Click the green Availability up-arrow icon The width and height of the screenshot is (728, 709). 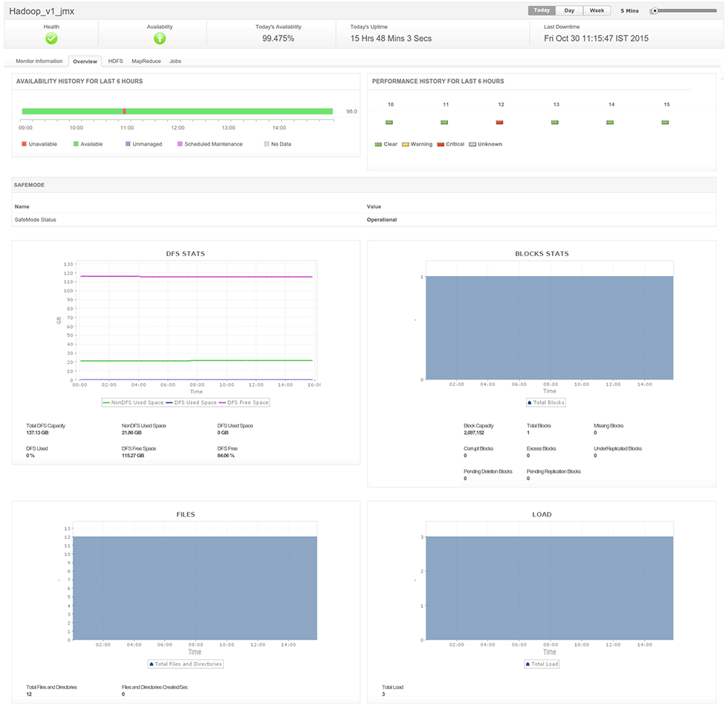click(160, 39)
